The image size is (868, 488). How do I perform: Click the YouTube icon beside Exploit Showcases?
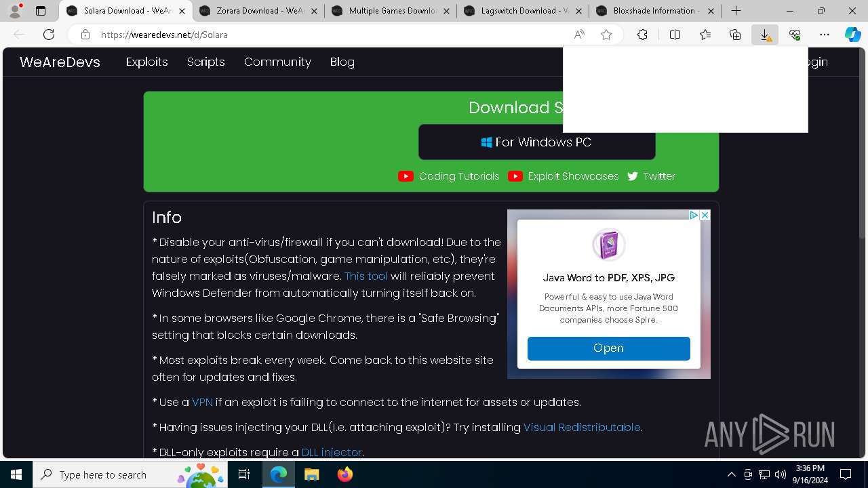515,176
